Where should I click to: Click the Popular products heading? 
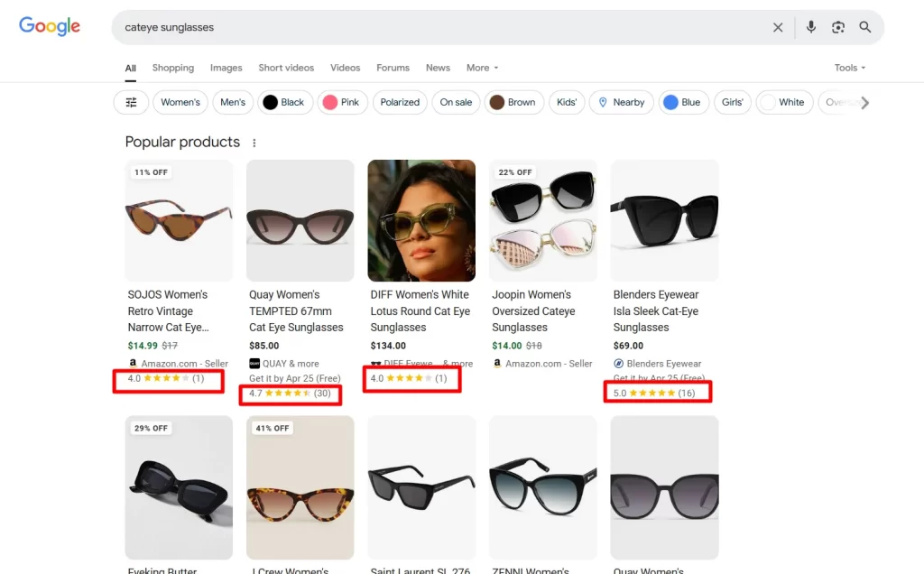tap(182, 142)
